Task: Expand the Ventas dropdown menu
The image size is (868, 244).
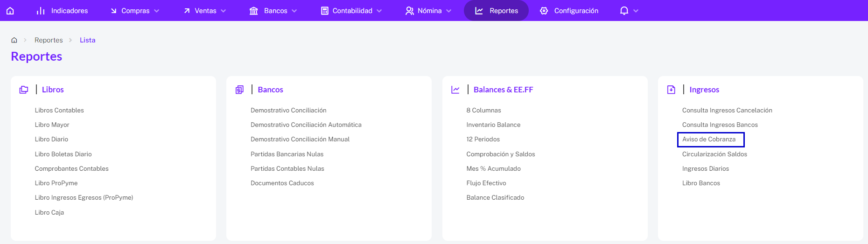Action: coord(205,10)
